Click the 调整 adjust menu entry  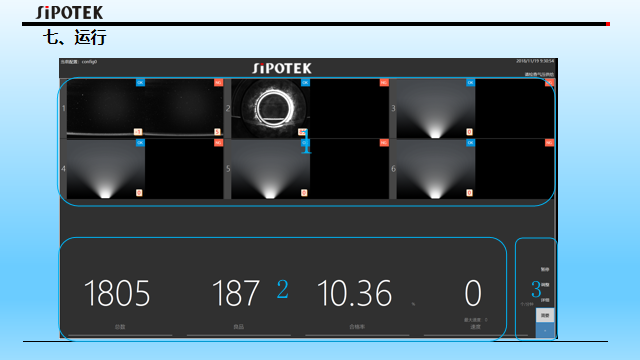coord(545,285)
